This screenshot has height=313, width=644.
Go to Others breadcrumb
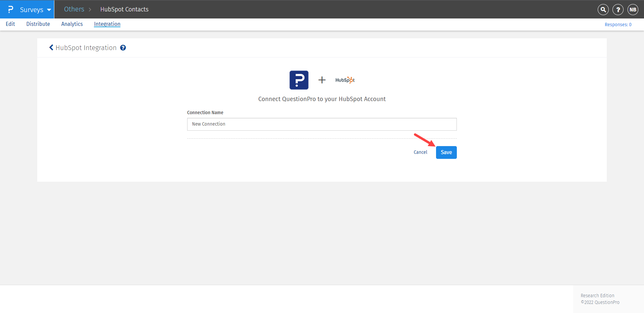click(x=74, y=9)
